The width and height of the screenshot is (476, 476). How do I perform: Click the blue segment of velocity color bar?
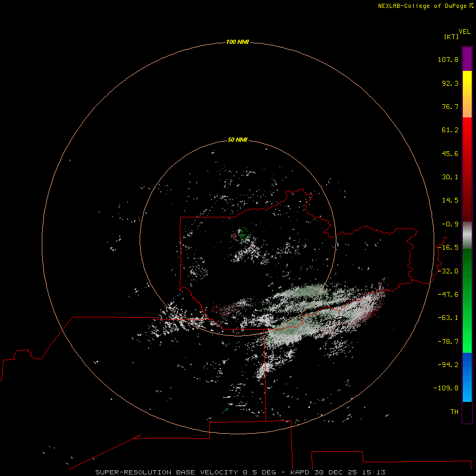point(467,377)
